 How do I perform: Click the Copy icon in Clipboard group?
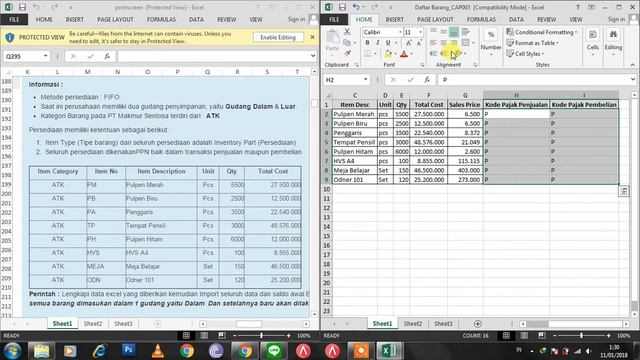pos(347,42)
